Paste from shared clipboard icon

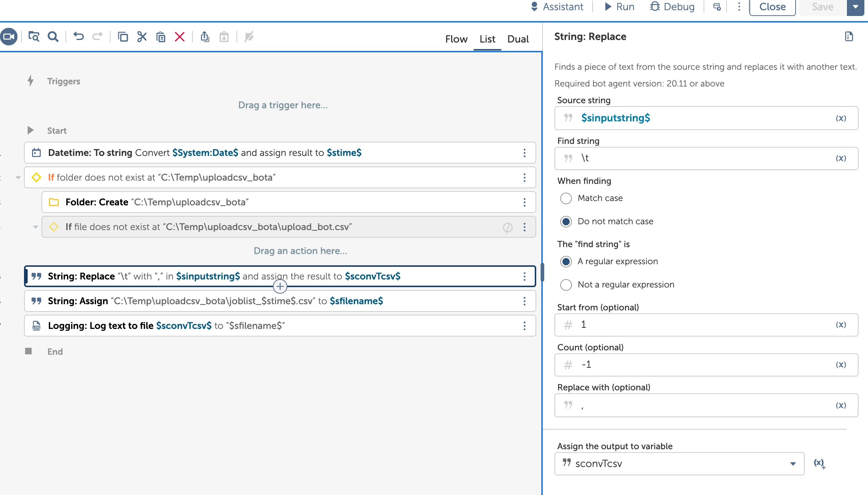[224, 37]
